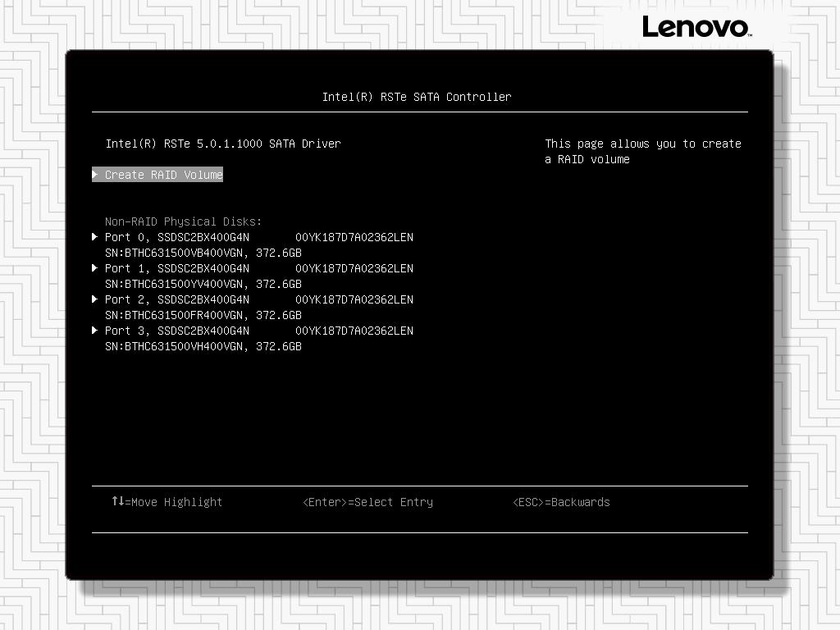The image size is (840, 630).
Task: Click the Non-RAID Physical Disks label
Action: pyautogui.click(x=182, y=221)
